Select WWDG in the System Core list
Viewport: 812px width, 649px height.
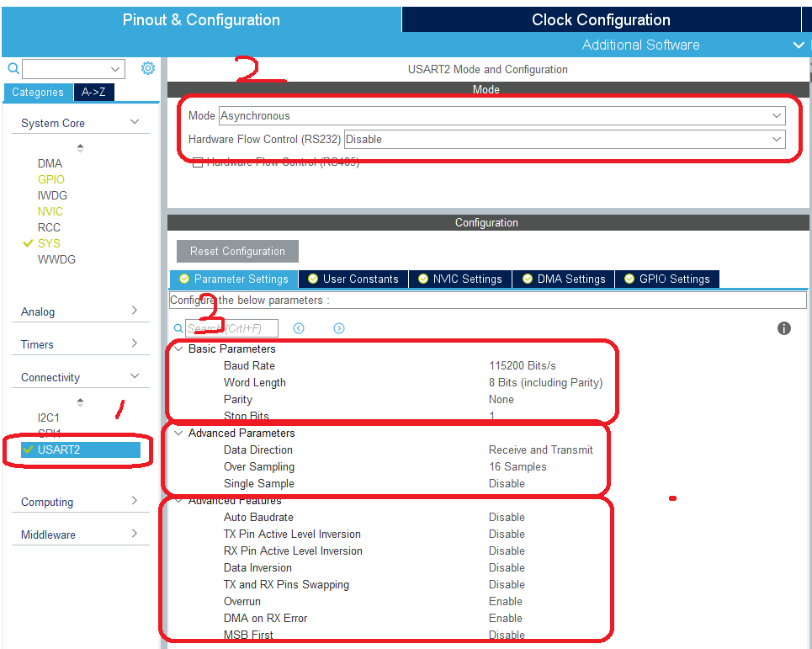click(x=56, y=259)
